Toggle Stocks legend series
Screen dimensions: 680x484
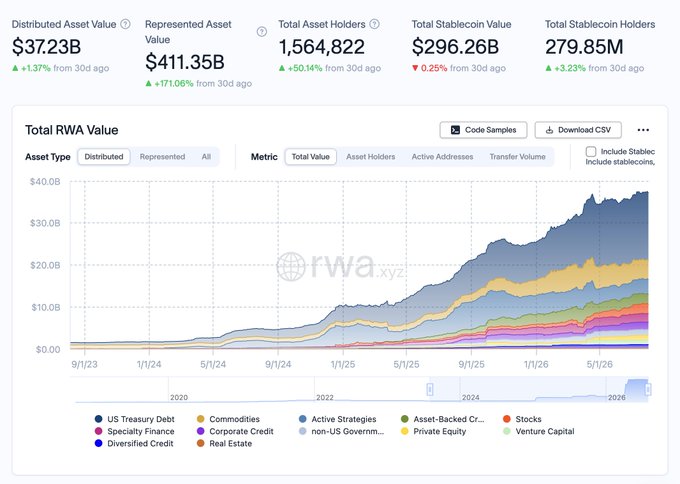pyautogui.click(x=522, y=419)
